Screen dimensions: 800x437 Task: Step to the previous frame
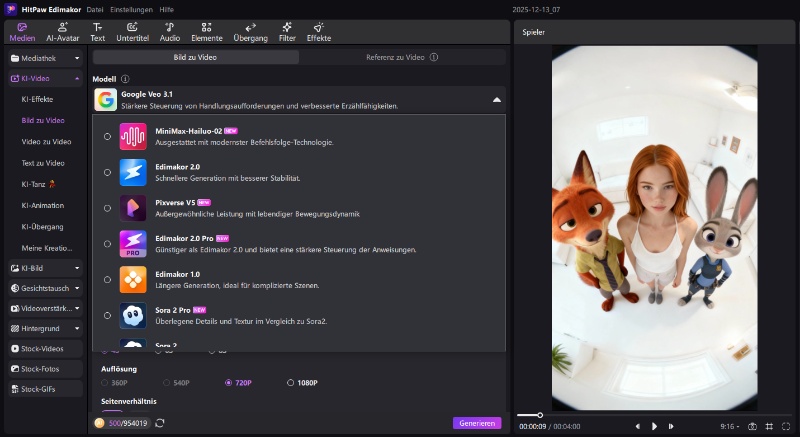coord(638,426)
